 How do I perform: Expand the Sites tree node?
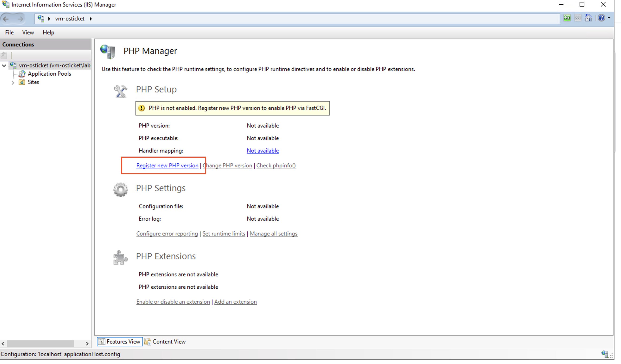pyautogui.click(x=13, y=83)
